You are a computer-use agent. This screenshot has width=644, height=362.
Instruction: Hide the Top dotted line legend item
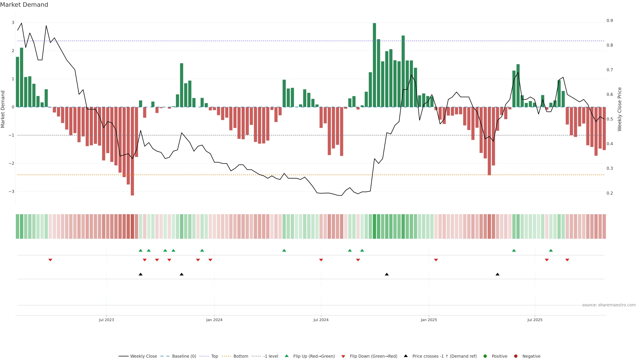point(214,356)
